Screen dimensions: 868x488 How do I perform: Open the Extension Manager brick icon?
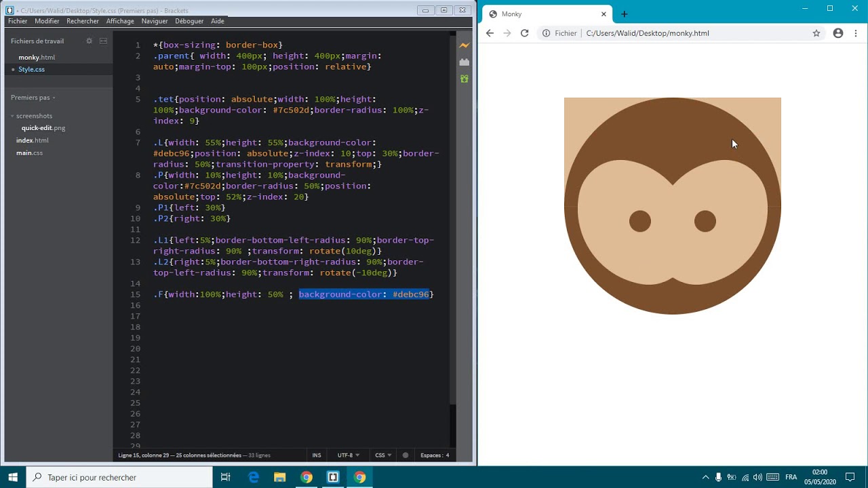[x=464, y=62]
